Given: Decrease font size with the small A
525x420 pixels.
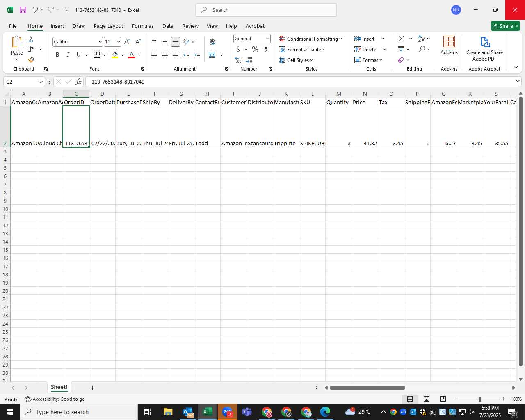Looking at the screenshot, I should click(x=138, y=42).
